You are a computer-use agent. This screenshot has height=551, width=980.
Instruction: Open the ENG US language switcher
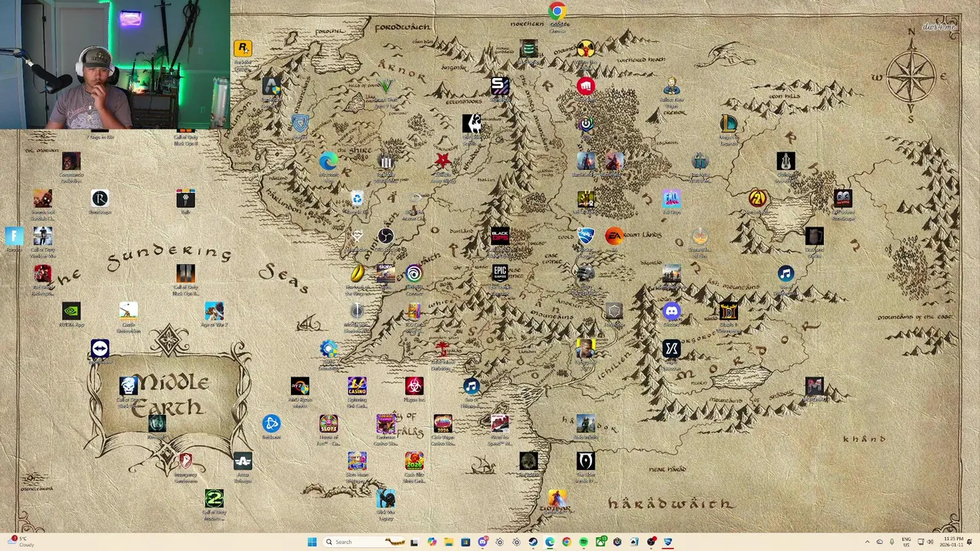click(906, 542)
